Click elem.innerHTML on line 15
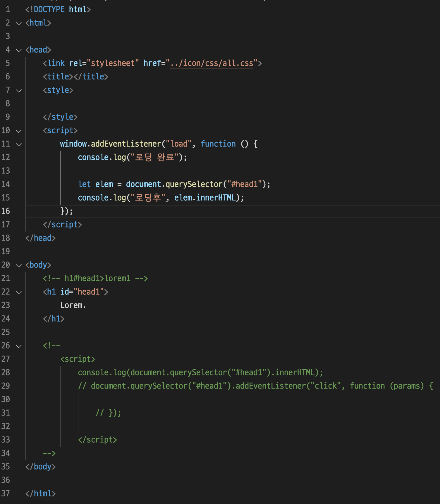440x504 pixels. tap(205, 198)
